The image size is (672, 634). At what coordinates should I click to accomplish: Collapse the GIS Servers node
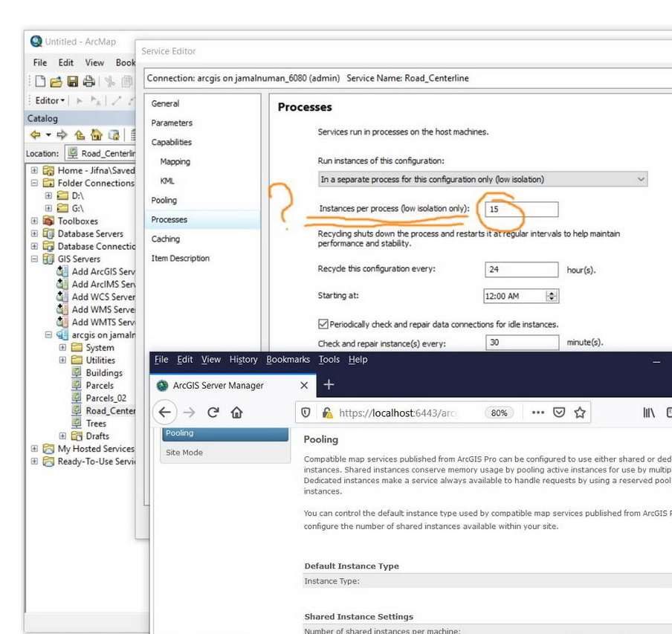pyautogui.click(x=34, y=259)
